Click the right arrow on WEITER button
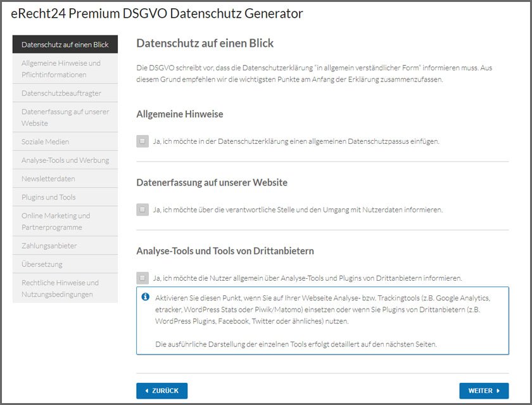This screenshot has height=405, width=532. (x=498, y=391)
